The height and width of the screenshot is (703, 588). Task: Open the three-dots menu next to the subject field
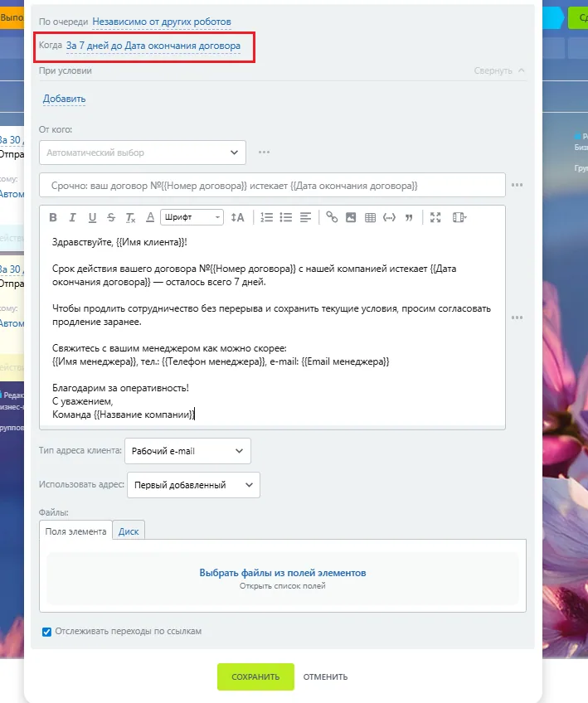pos(518,185)
